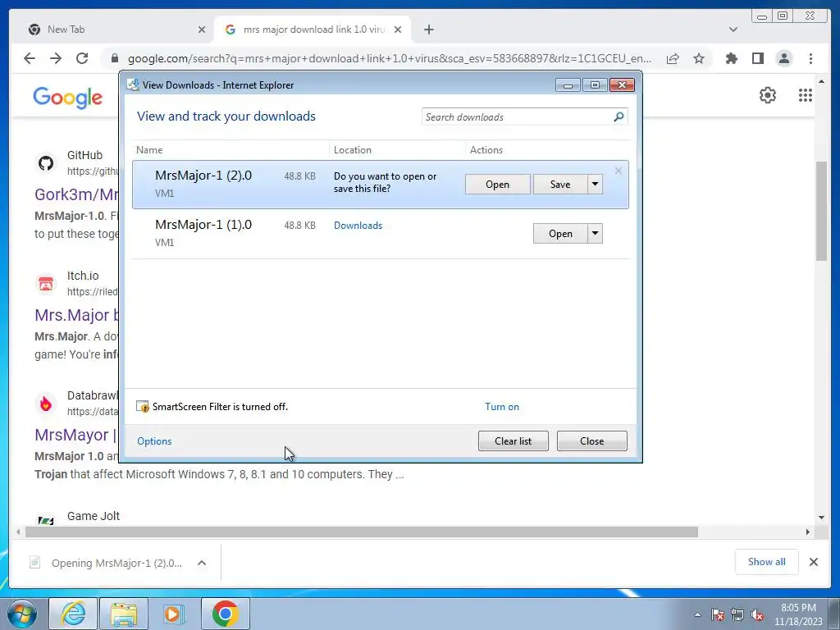Open Internet Explorer from taskbar
Viewport: 840px width, 630px height.
pos(73,614)
